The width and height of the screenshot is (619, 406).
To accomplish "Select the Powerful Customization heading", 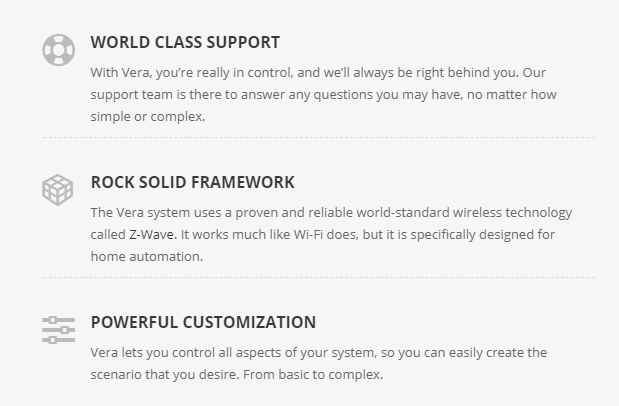I will tap(203, 322).
